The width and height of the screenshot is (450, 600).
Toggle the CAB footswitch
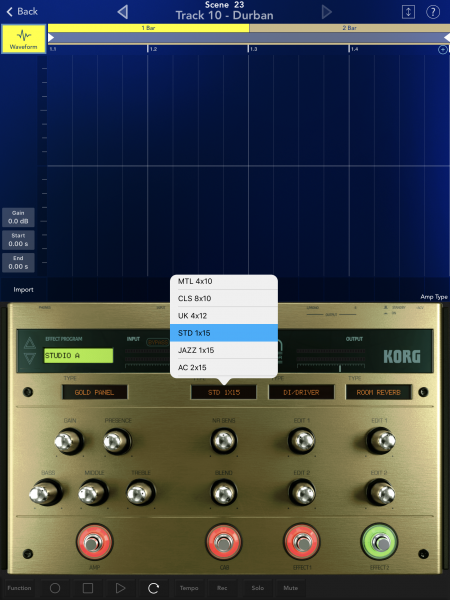tap(224, 542)
